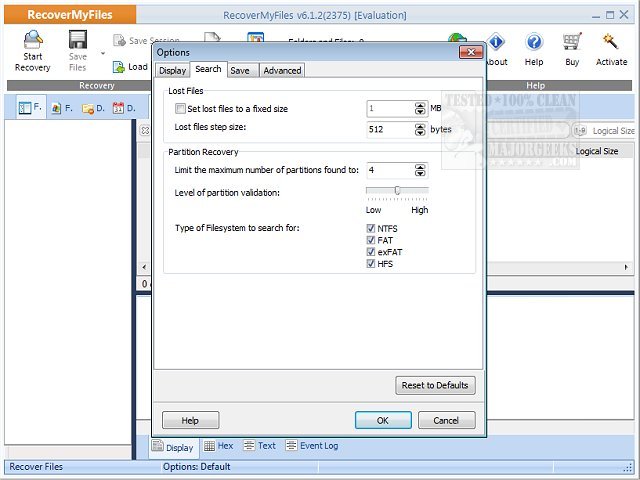Click the Save Session toolbar item
Viewport: 640px width, 480px height.
tap(146, 40)
